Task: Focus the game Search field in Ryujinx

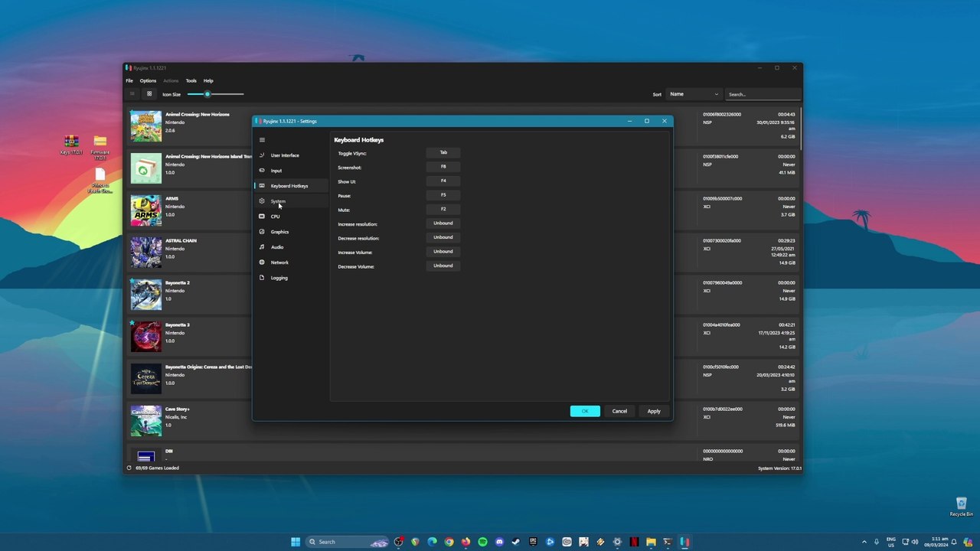Action: (763, 94)
